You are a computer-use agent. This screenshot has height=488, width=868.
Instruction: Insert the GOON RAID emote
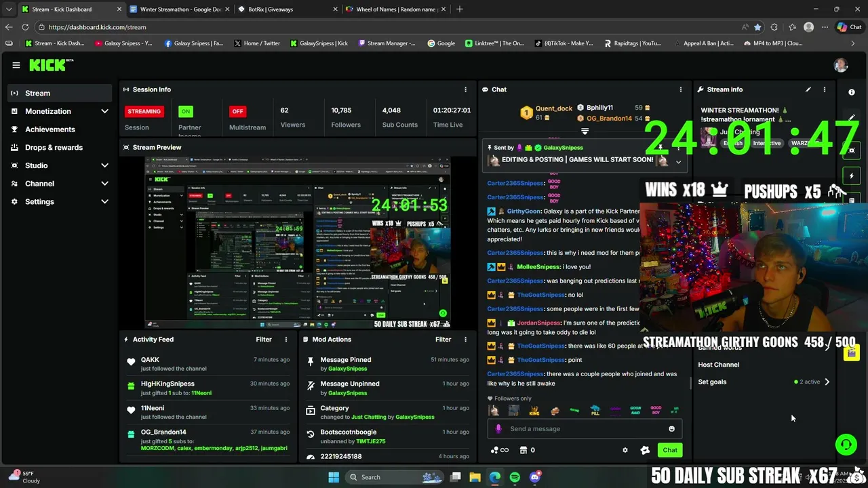point(635,411)
